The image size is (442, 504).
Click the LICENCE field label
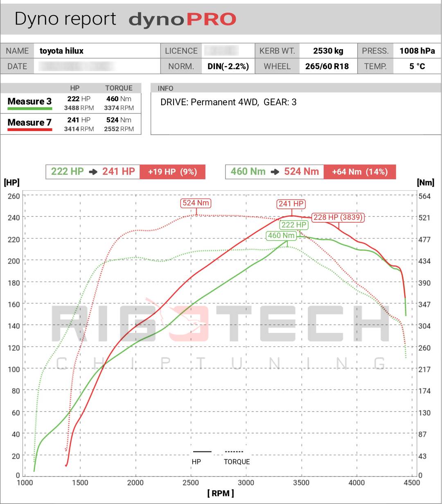(181, 51)
